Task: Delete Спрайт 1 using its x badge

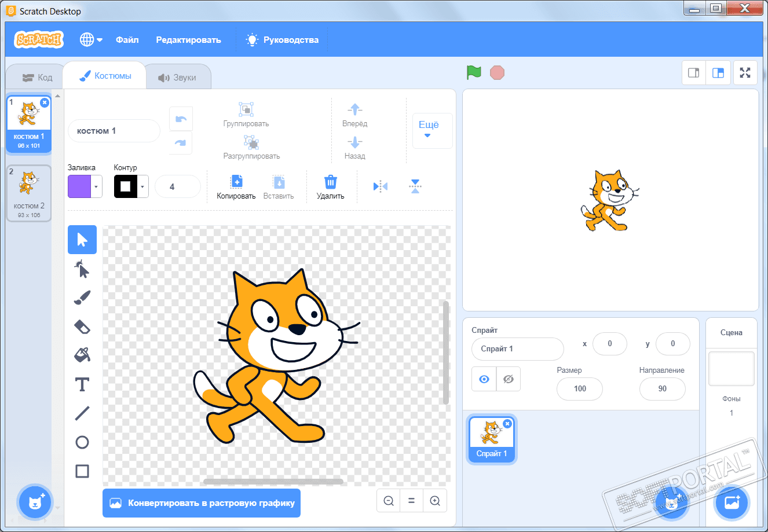Action: click(507, 424)
